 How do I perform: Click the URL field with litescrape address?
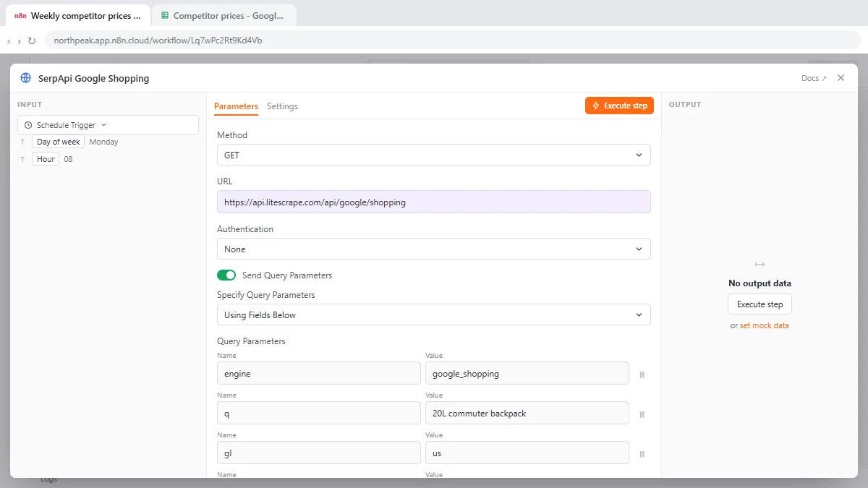pyautogui.click(x=434, y=202)
